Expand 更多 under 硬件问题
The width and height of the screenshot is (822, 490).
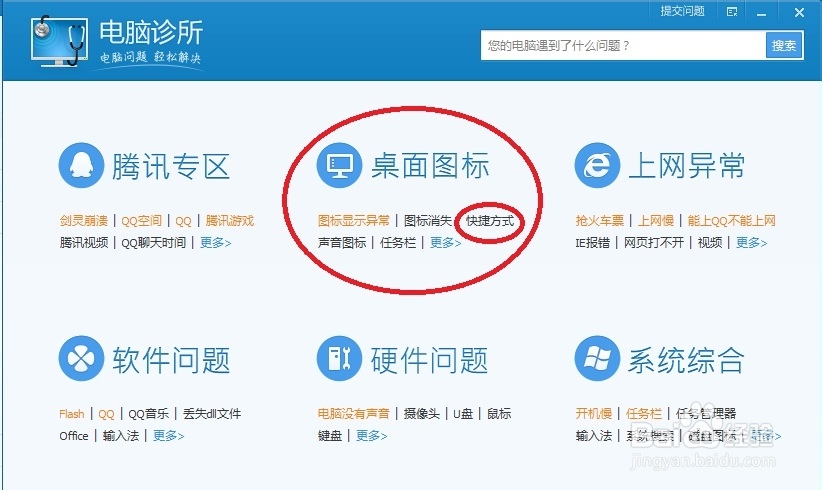click(372, 436)
